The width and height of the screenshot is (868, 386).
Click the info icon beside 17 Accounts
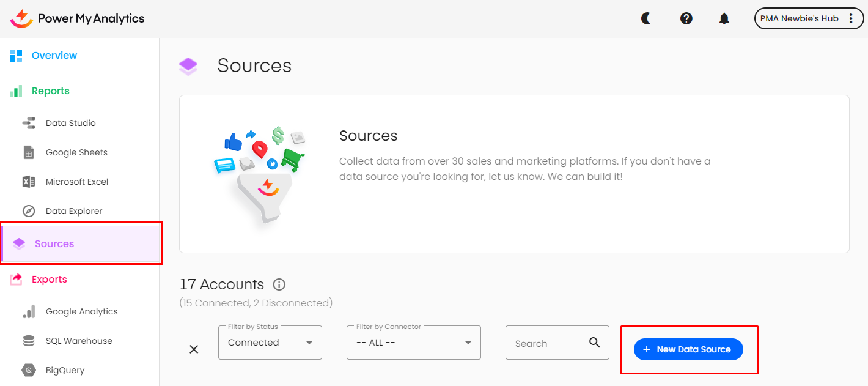(x=279, y=284)
